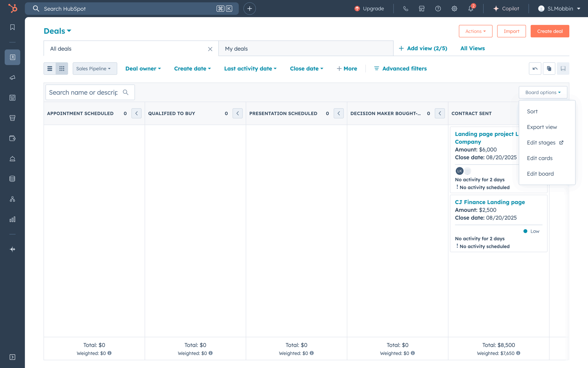Open the Last activity date filter
Viewport: 588px width, 368px height.
click(x=250, y=69)
